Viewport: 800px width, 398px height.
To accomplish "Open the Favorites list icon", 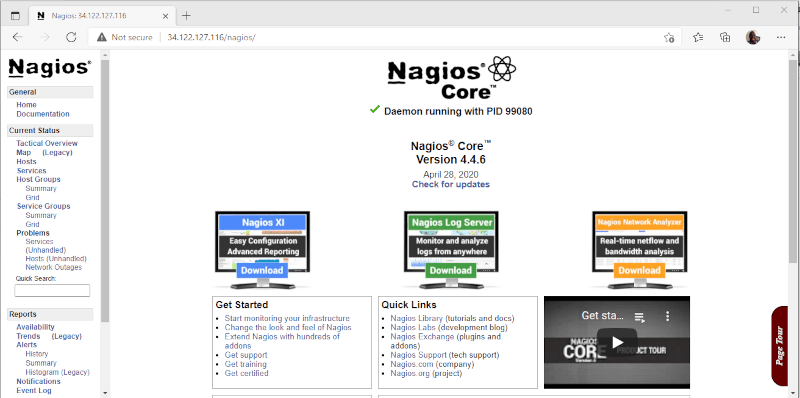I will click(698, 37).
